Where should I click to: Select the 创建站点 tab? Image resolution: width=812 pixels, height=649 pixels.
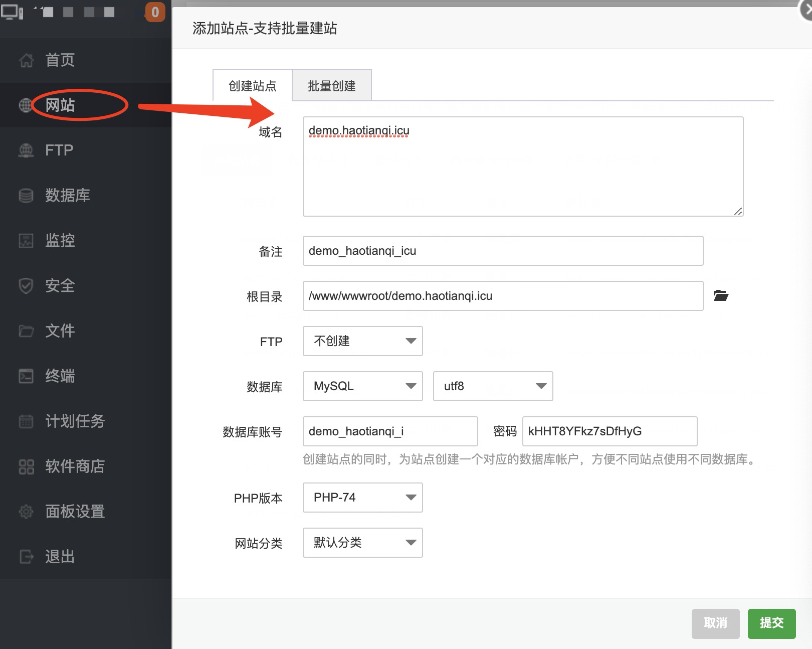coord(253,85)
